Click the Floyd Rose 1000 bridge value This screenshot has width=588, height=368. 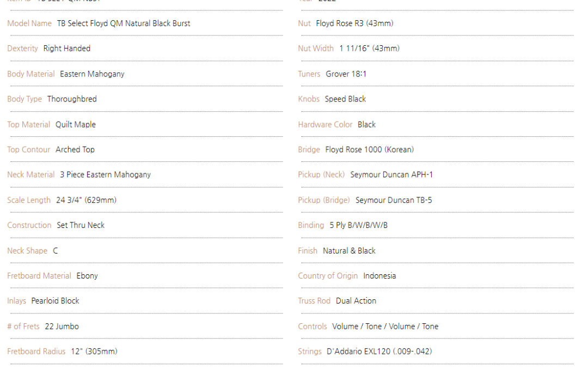(369, 149)
